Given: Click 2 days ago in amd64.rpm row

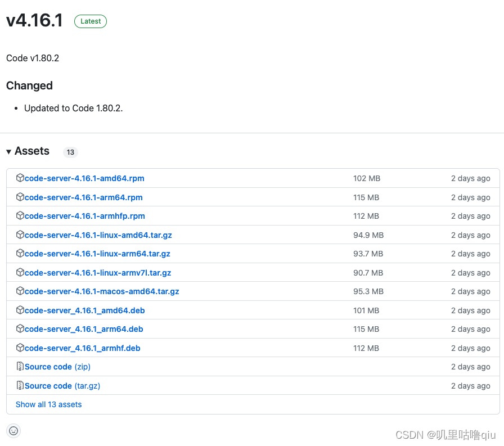Looking at the screenshot, I should click(x=471, y=178).
